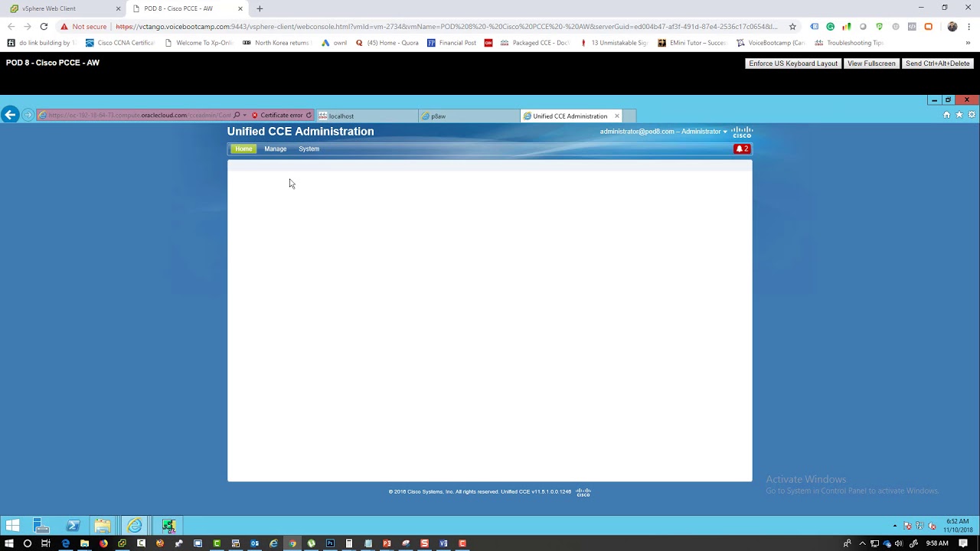Screen dimensions: 980x551
Task: Click the View Fullscreen button
Action: [x=871, y=64]
